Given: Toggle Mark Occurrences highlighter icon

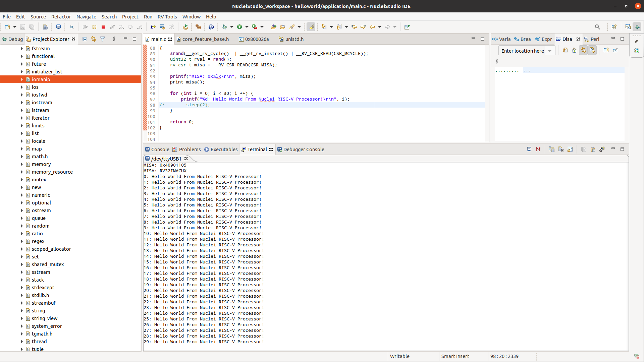Looking at the screenshot, I should (311, 27).
